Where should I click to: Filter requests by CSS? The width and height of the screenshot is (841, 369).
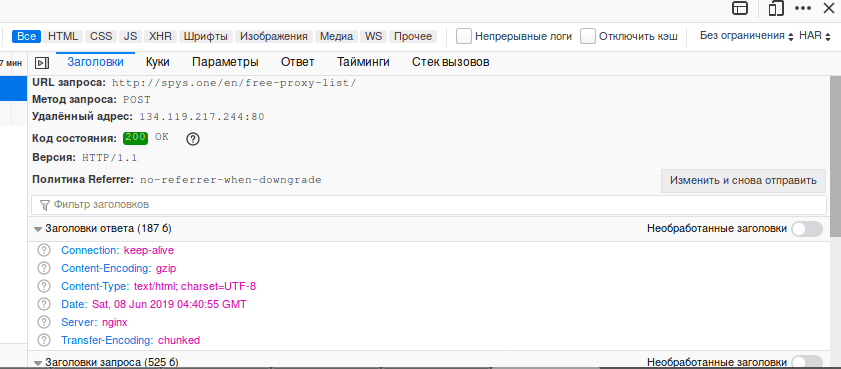pos(101,36)
